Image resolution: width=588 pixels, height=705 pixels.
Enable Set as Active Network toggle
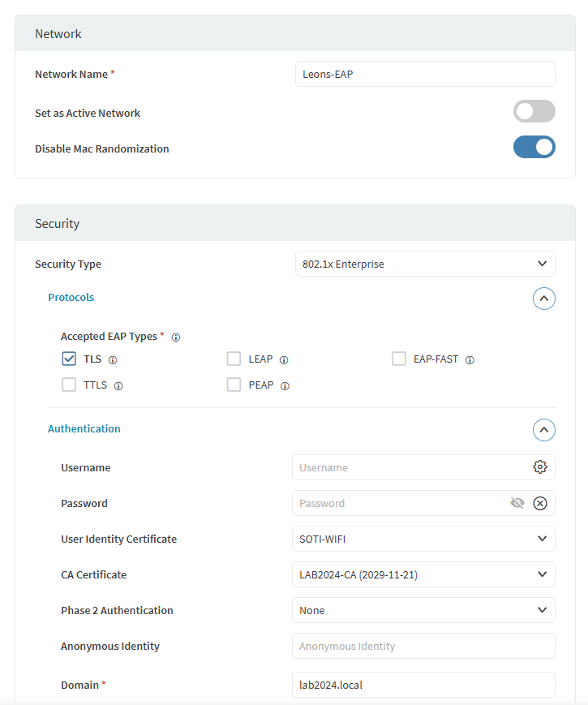tap(534, 112)
